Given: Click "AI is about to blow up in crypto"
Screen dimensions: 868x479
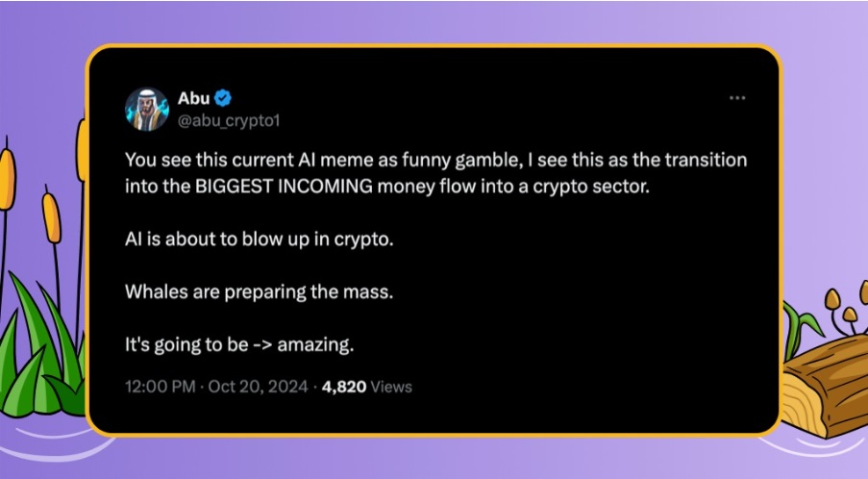Looking at the screenshot, I should point(260,239).
